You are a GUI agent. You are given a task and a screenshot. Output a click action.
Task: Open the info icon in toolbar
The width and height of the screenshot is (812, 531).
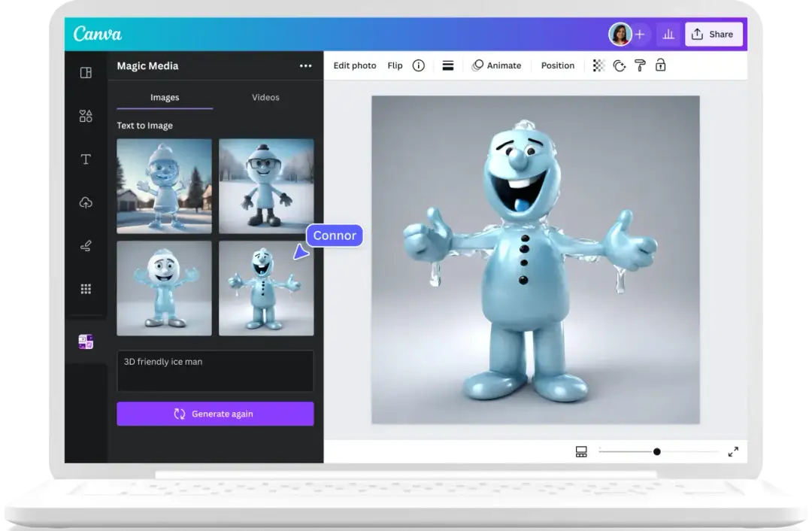(419, 65)
